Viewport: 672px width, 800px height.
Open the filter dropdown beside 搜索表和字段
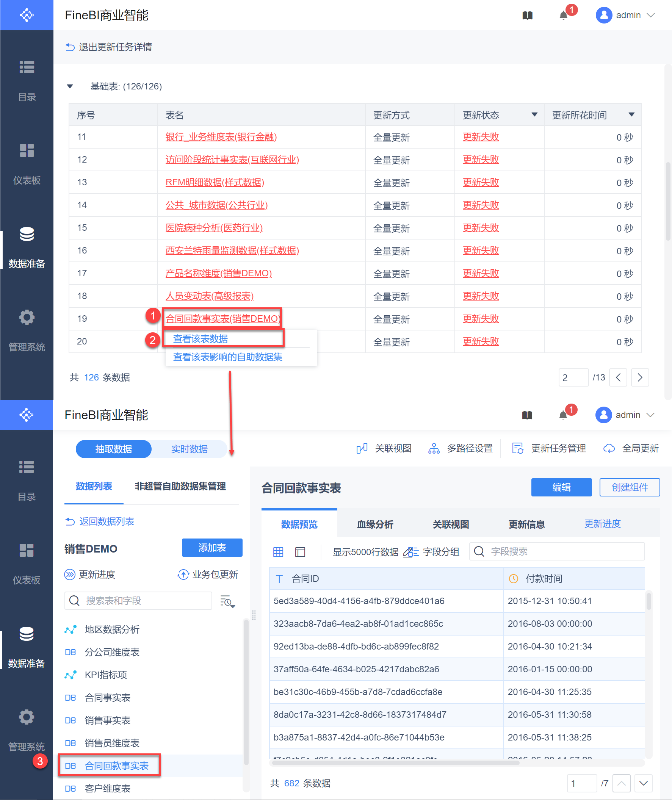click(x=227, y=601)
